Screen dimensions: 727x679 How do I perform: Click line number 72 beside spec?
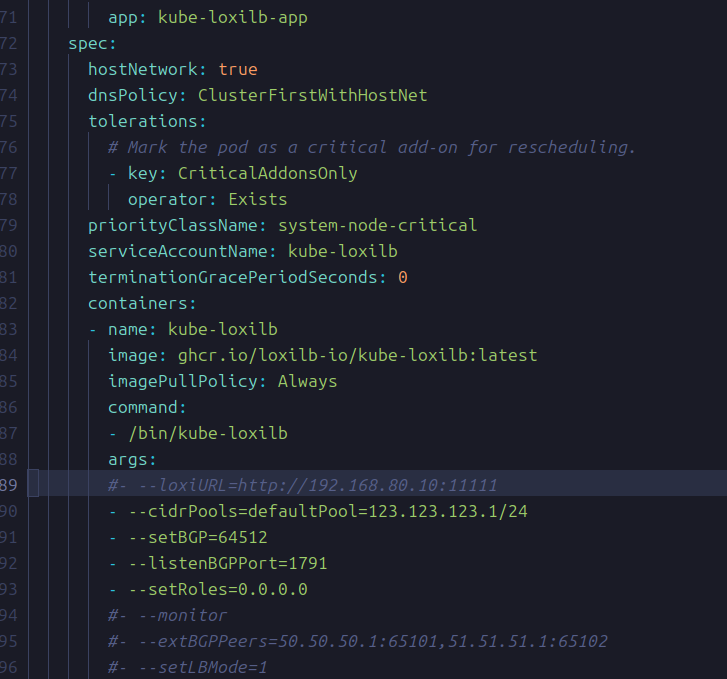(x=9, y=44)
